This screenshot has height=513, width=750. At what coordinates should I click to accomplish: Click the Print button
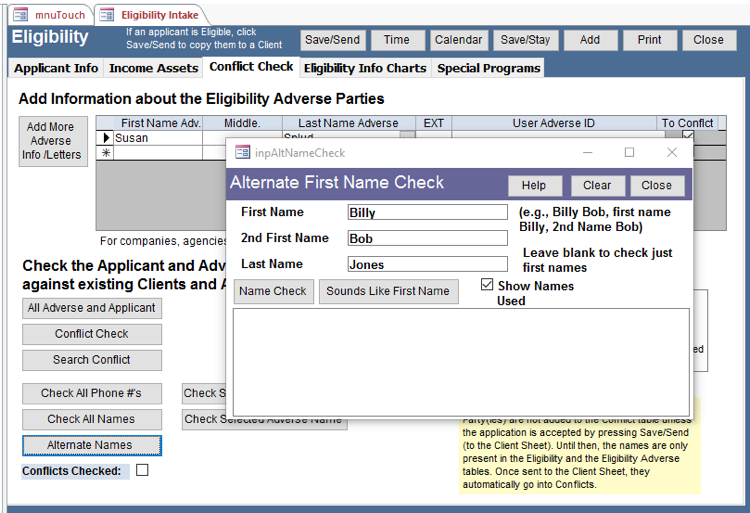click(650, 40)
